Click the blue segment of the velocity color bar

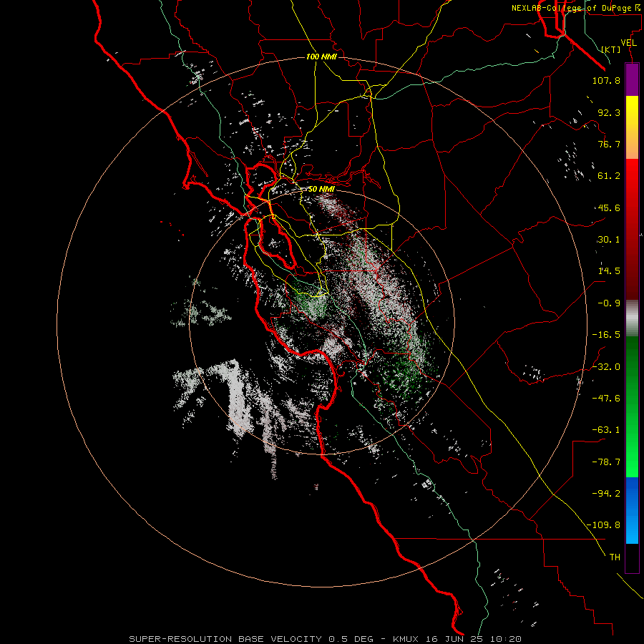[x=632, y=509]
